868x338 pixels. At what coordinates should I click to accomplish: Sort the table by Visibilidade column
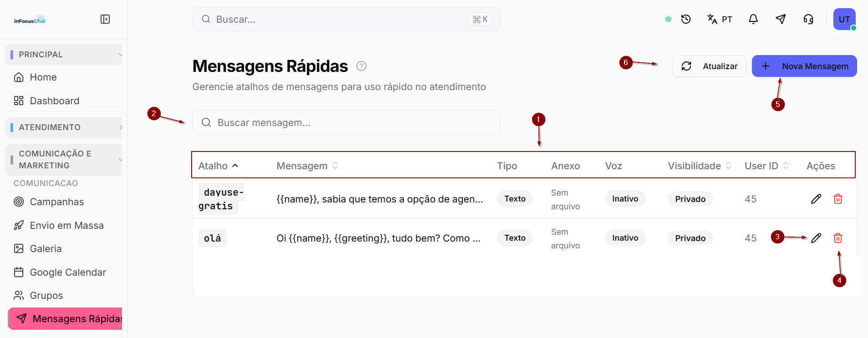tap(700, 166)
